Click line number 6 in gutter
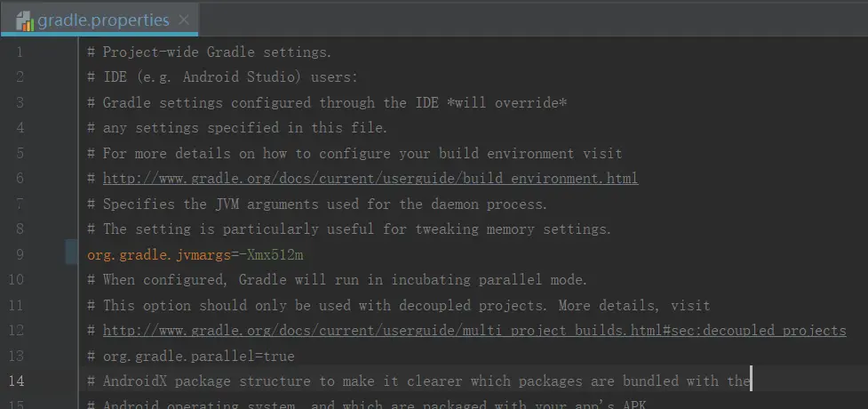The width and height of the screenshot is (868, 409). 20,179
